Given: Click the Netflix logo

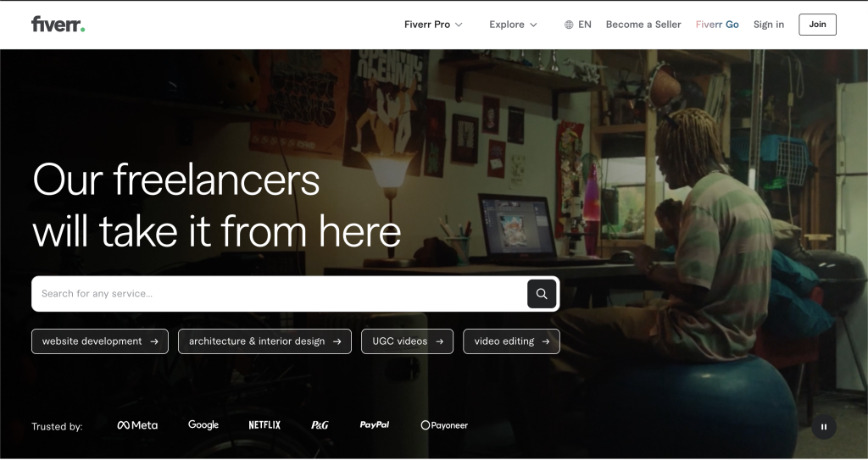Looking at the screenshot, I should click(x=264, y=425).
